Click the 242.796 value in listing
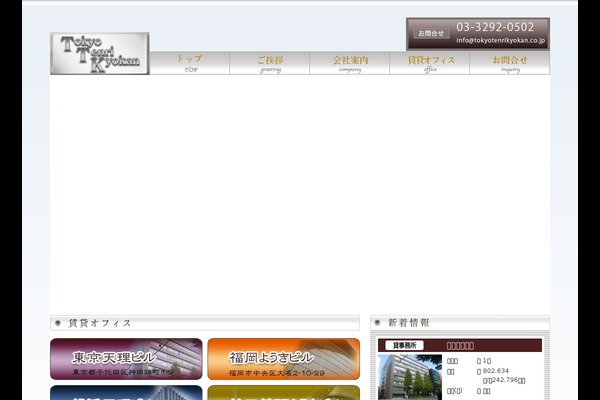This screenshot has height=400, width=600. pos(505,380)
